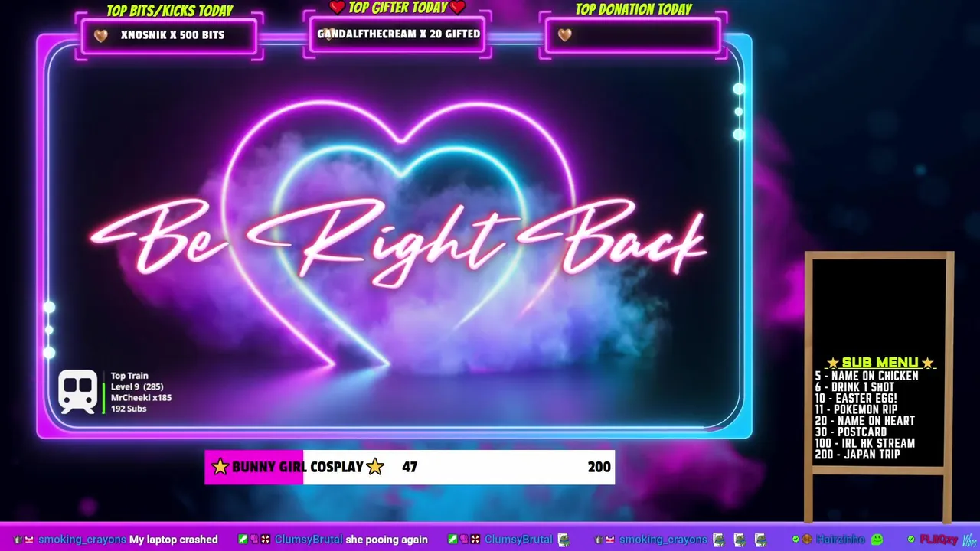This screenshot has width=980, height=551.
Task: Click the Vibes logo in the ticker corner
Action: [970, 540]
